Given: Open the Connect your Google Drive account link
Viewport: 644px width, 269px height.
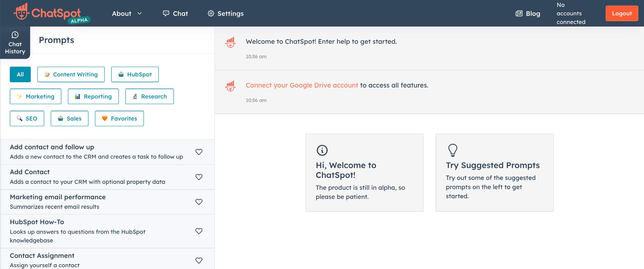Looking at the screenshot, I should pyautogui.click(x=302, y=85).
